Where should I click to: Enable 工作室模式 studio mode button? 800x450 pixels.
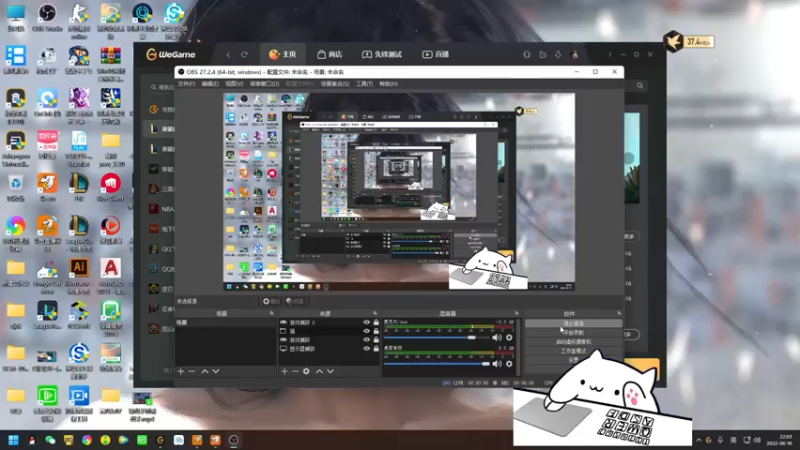(573, 351)
